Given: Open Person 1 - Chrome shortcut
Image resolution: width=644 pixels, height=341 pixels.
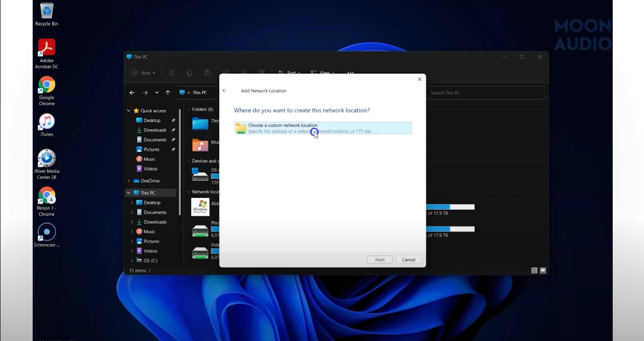Looking at the screenshot, I should [x=47, y=201].
